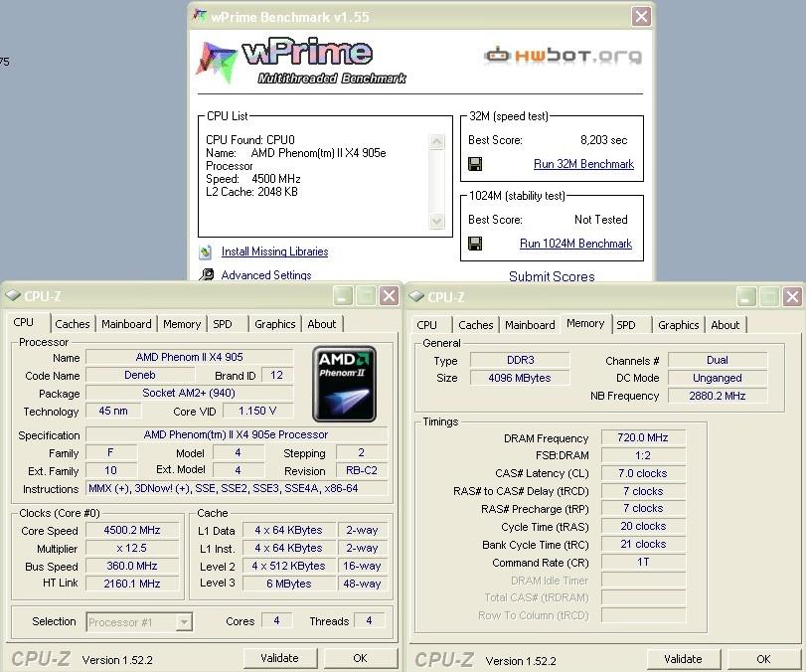
Task: Click the Channels value Dual
Action: 718,360
